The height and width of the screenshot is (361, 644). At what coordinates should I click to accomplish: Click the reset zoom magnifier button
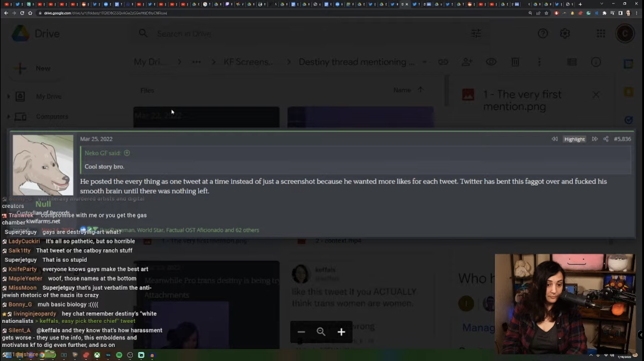[321, 332]
